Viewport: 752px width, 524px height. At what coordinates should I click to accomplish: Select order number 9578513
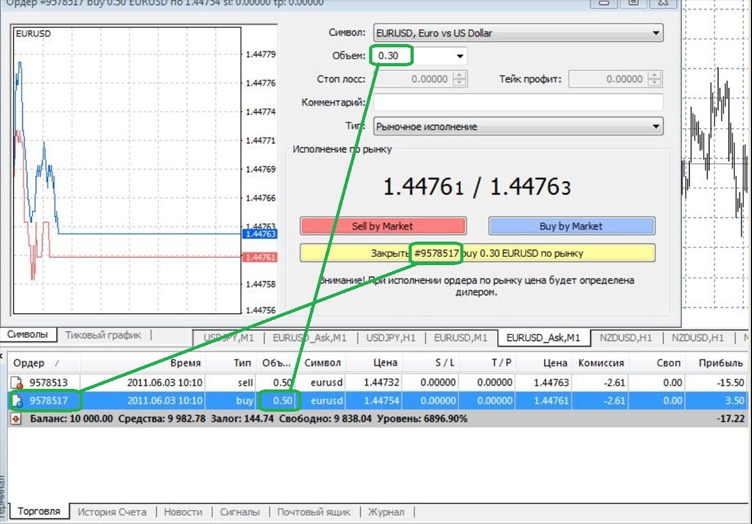48,383
